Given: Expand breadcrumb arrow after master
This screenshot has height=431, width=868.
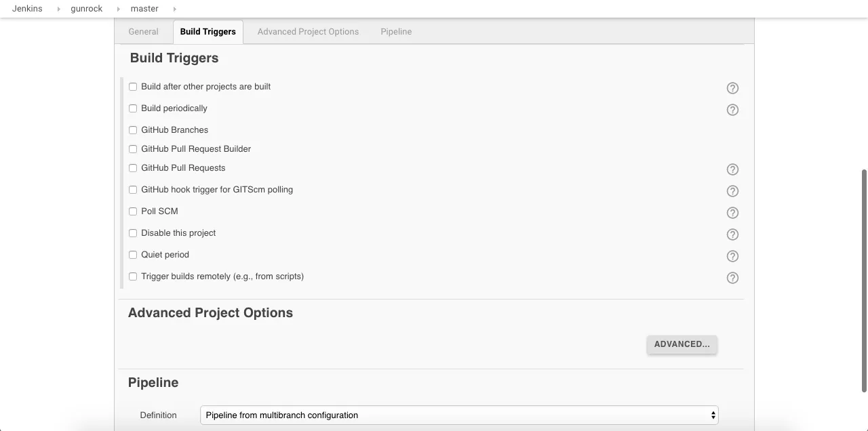Looking at the screenshot, I should (174, 9).
